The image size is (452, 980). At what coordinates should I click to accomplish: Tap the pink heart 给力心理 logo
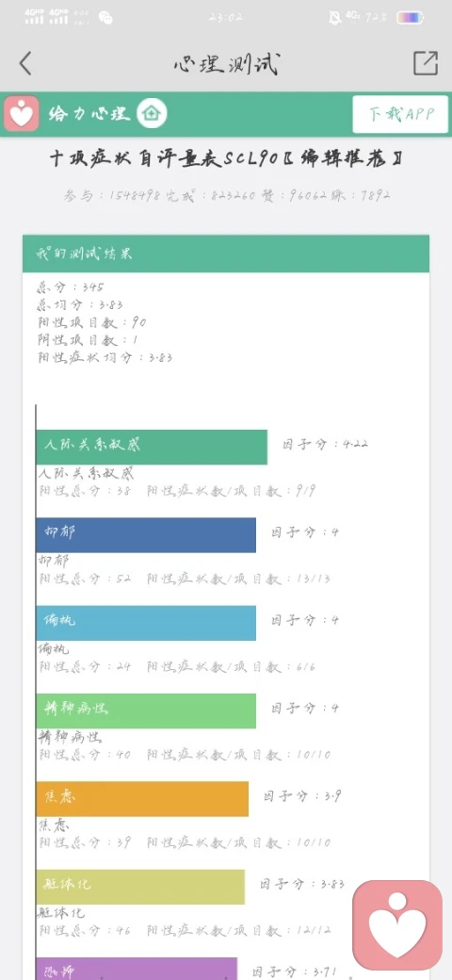coord(22,114)
